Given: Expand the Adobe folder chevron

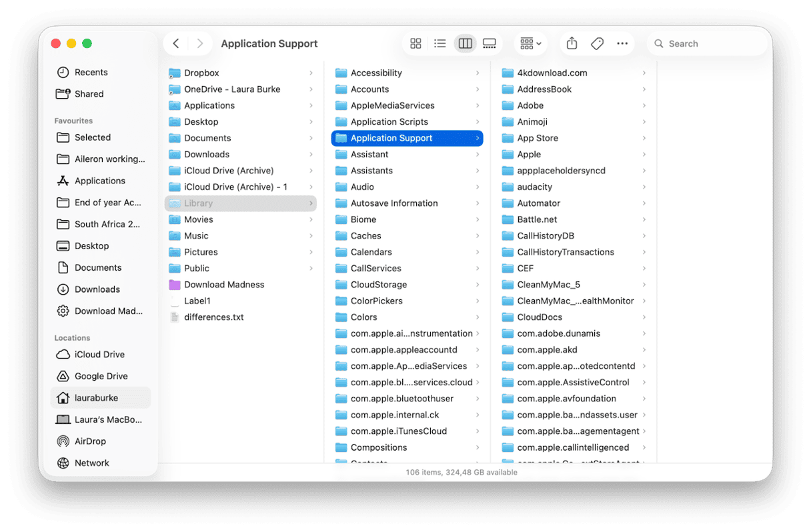Looking at the screenshot, I should pos(643,105).
